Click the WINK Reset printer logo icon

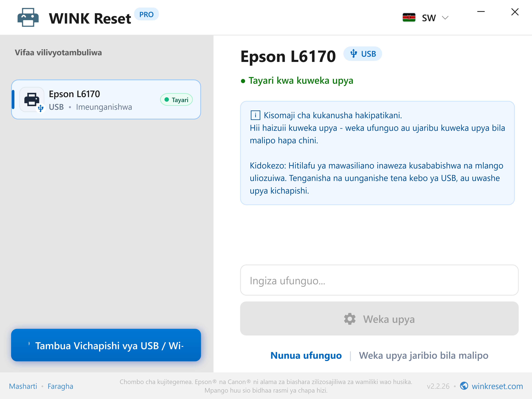[28, 18]
